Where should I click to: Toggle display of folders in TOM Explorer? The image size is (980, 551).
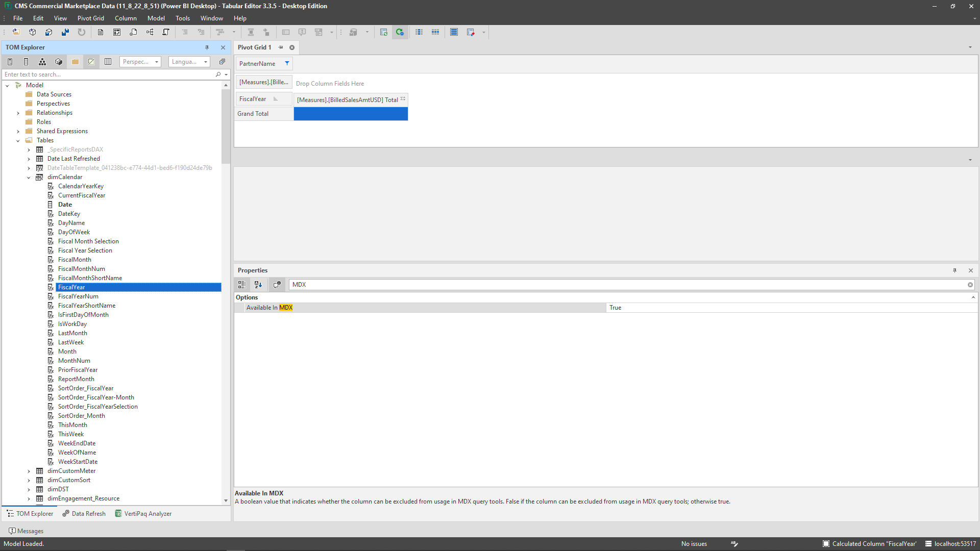pos(75,62)
